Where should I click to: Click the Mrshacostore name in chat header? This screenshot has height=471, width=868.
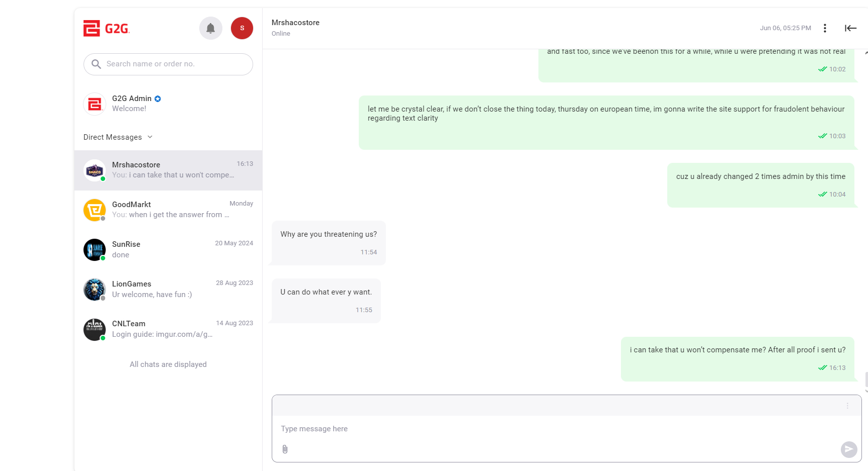[295, 23]
